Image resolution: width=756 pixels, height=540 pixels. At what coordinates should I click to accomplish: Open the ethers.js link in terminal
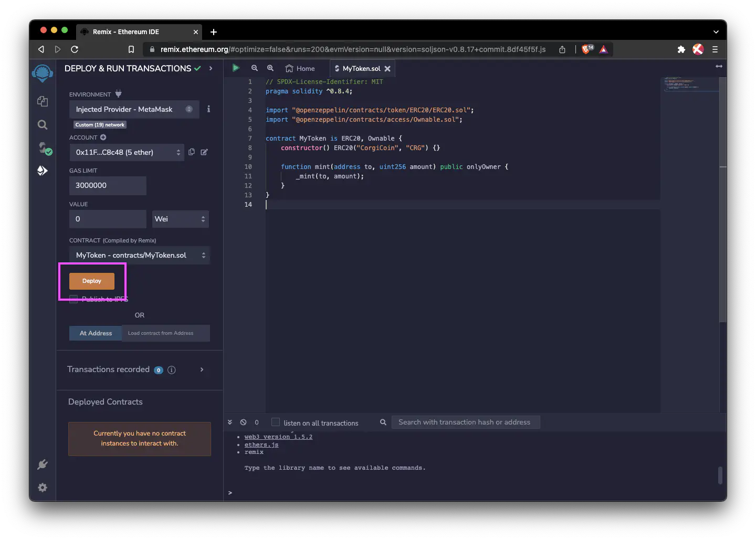click(261, 444)
